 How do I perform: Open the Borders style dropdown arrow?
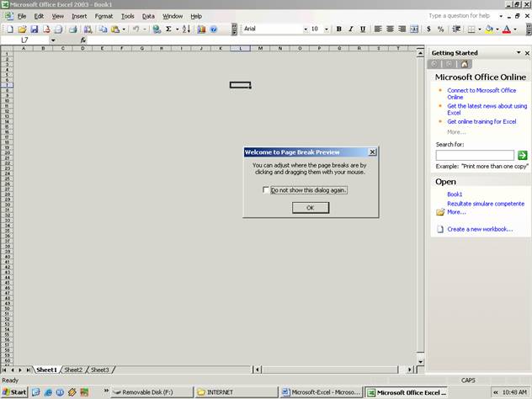(480, 29)
